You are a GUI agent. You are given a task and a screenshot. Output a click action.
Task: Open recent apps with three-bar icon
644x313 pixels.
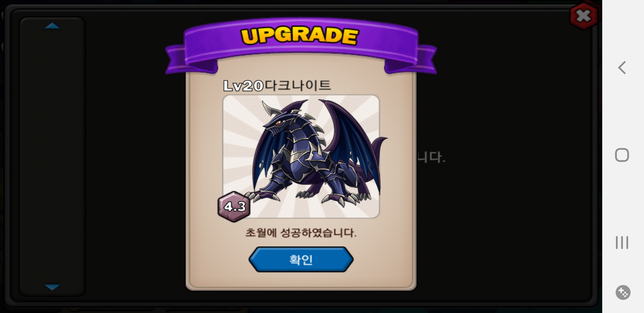click(622, 243)
